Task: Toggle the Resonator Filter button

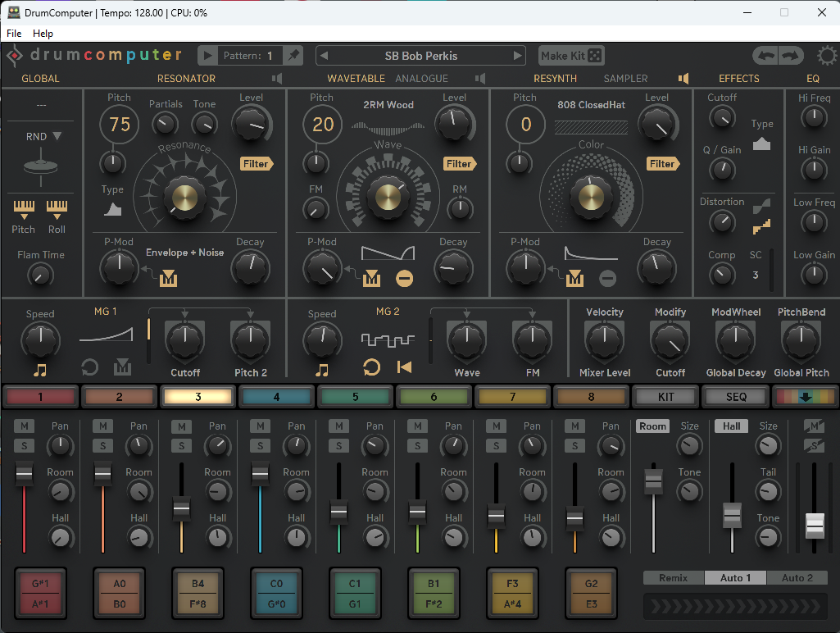Action: pos(256,163)
